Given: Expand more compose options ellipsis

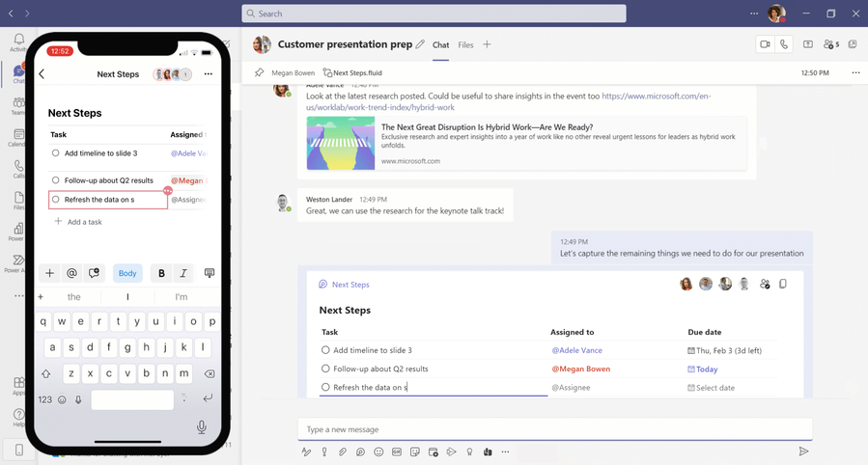Looking at the screenshot, I should point(505,451).
